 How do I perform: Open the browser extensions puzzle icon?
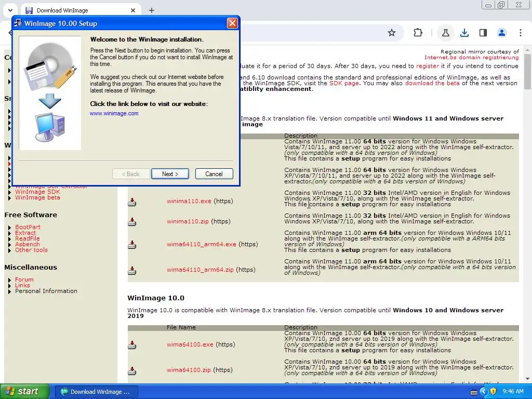418,33
